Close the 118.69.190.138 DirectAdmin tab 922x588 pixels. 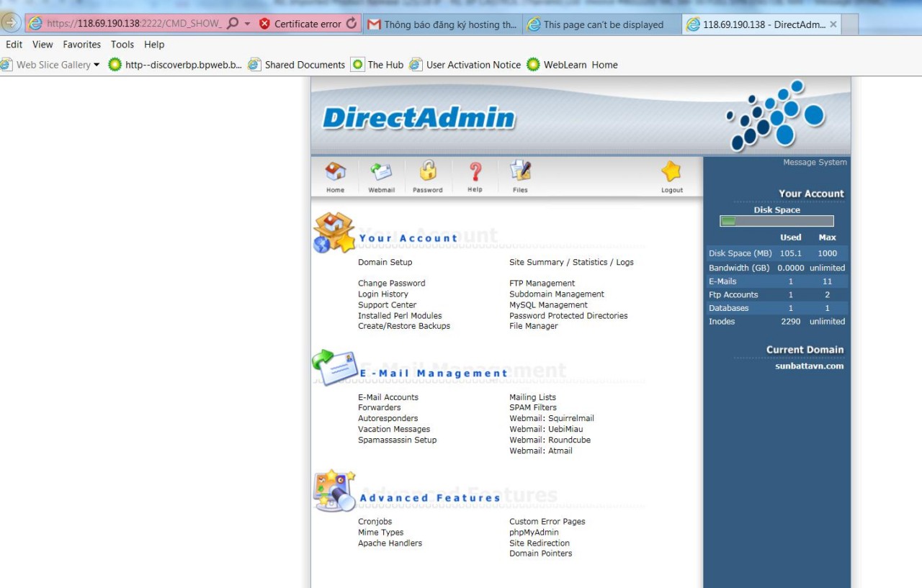click(833, 24)
